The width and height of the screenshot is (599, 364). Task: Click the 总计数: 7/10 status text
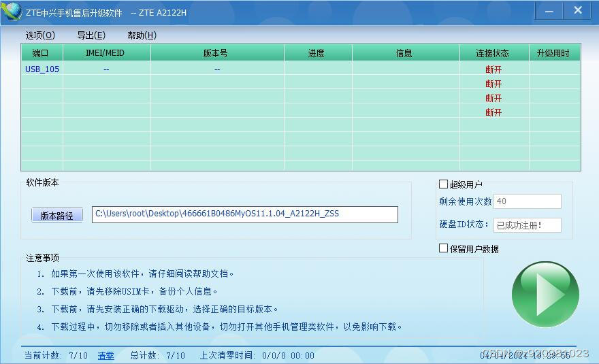click(157, 356)
